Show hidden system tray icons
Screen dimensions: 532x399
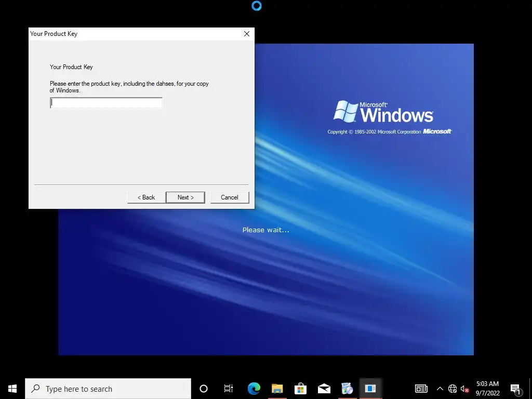pos(440,389)
